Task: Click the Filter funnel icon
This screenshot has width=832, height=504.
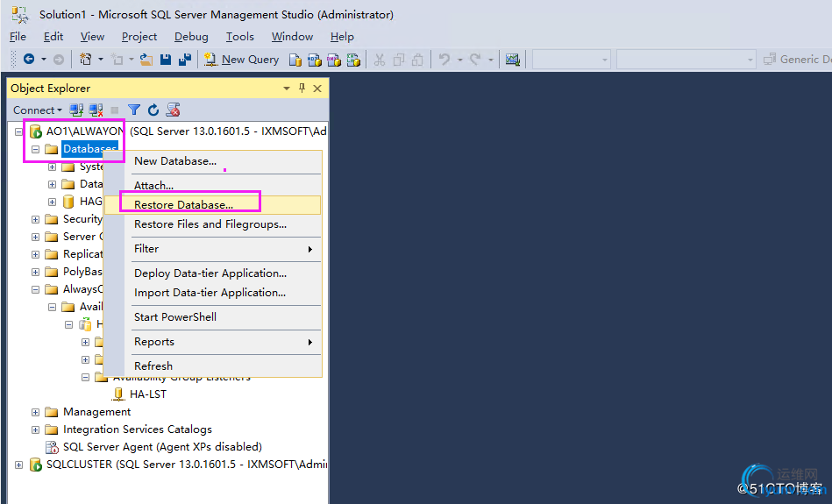Action: click(x=134, y=110)
